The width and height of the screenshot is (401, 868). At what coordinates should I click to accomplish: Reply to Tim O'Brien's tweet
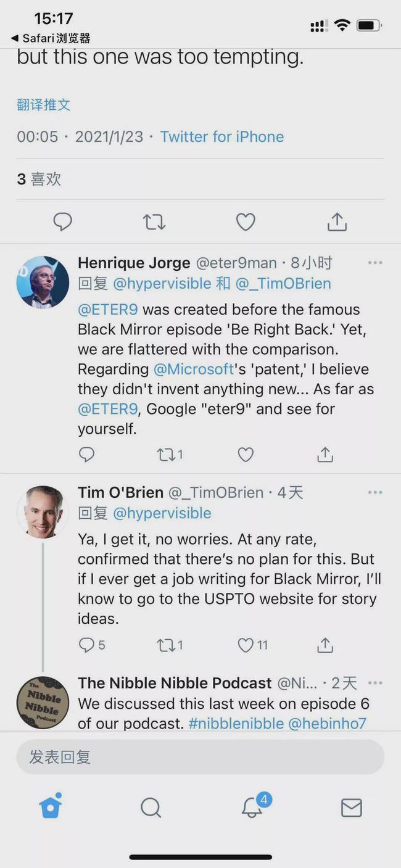click(x=87, y=645)
